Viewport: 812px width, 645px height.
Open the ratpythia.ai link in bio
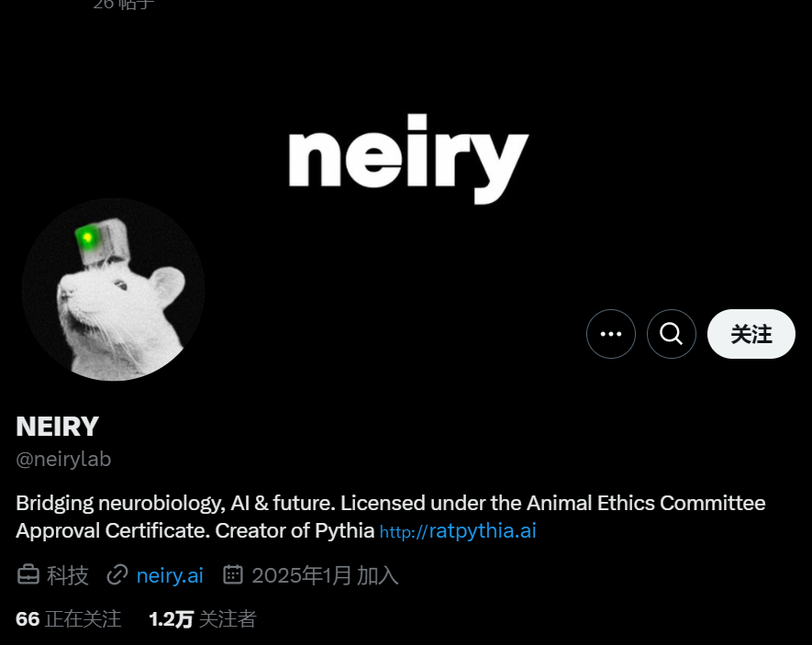click(458, 531)
